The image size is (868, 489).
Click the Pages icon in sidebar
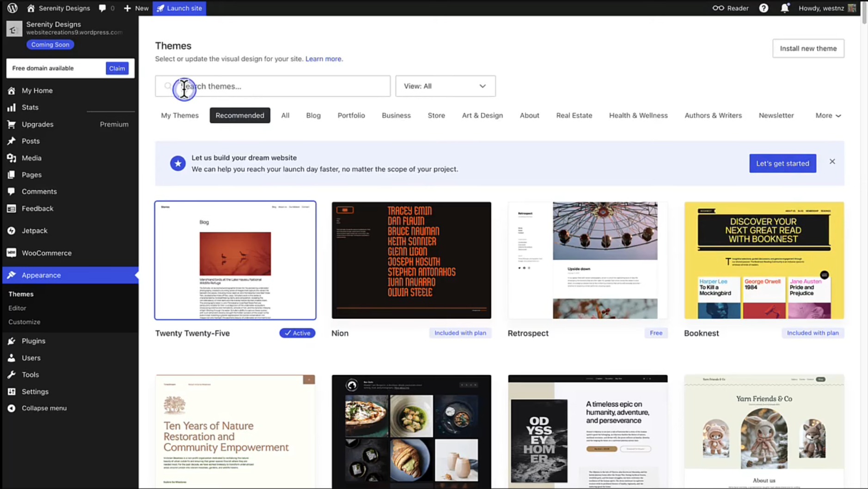click(x=12, y=174)
